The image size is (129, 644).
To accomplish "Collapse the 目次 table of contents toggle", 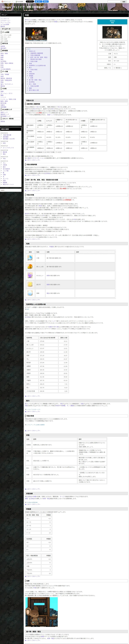I will [x=27, y=49].
